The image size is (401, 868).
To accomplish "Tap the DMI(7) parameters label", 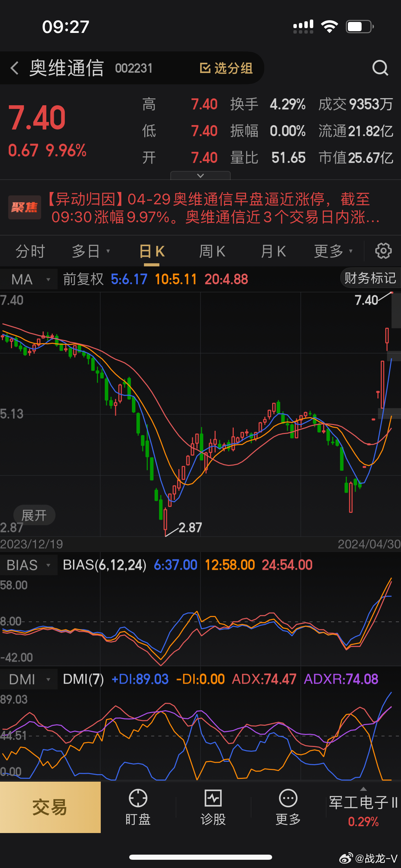I will [83, 679].
